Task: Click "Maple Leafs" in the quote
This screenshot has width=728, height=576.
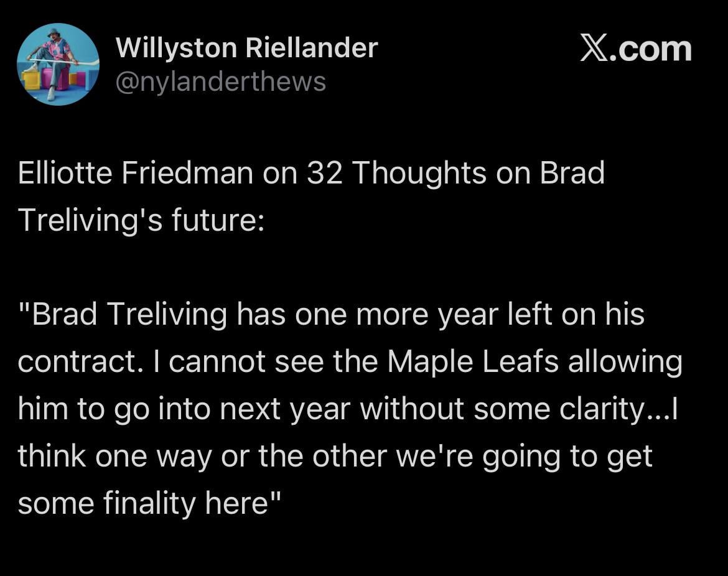Action: 473,361
